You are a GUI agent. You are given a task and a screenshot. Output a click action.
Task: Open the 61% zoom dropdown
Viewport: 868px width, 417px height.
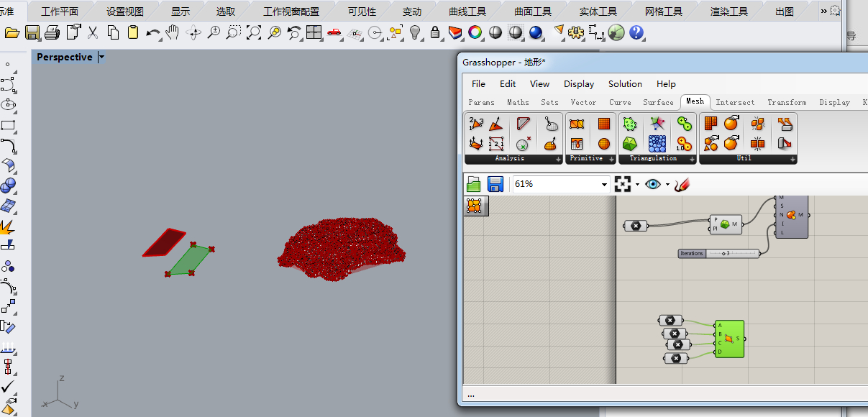click(604, 184)
